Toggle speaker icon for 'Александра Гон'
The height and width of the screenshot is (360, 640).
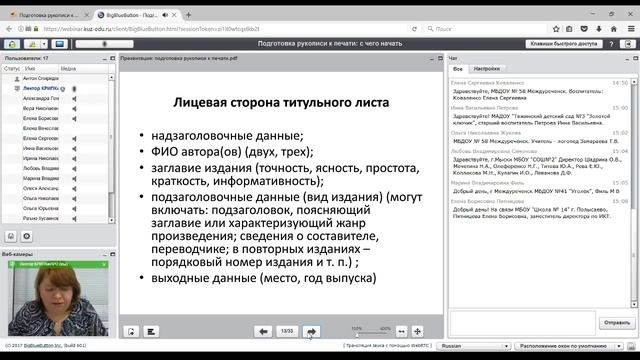click(x=74, y=99)
